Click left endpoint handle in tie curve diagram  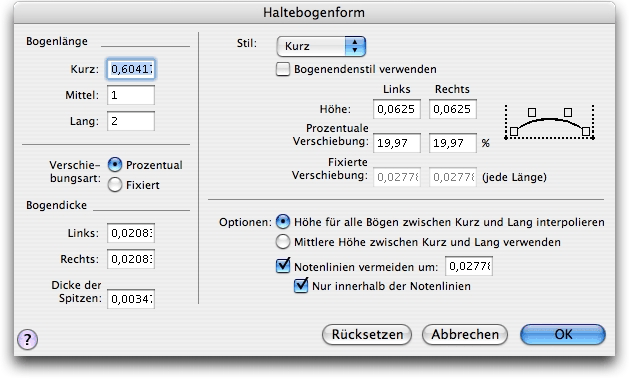pos(514,132)
